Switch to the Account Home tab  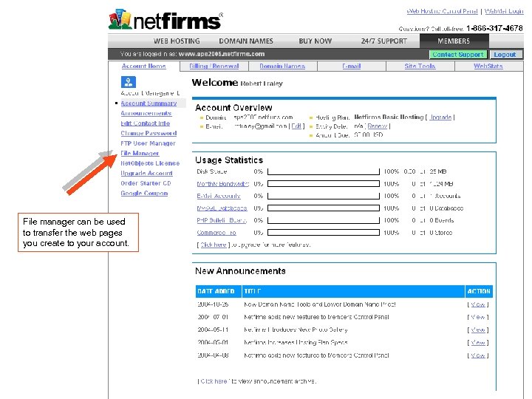tap(143, 66)
